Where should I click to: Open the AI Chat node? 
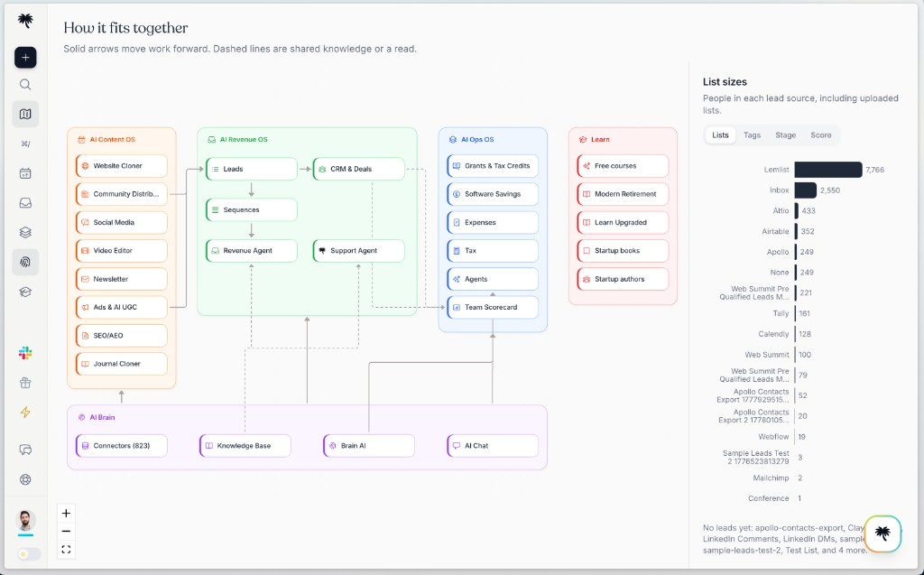(493, 446)
